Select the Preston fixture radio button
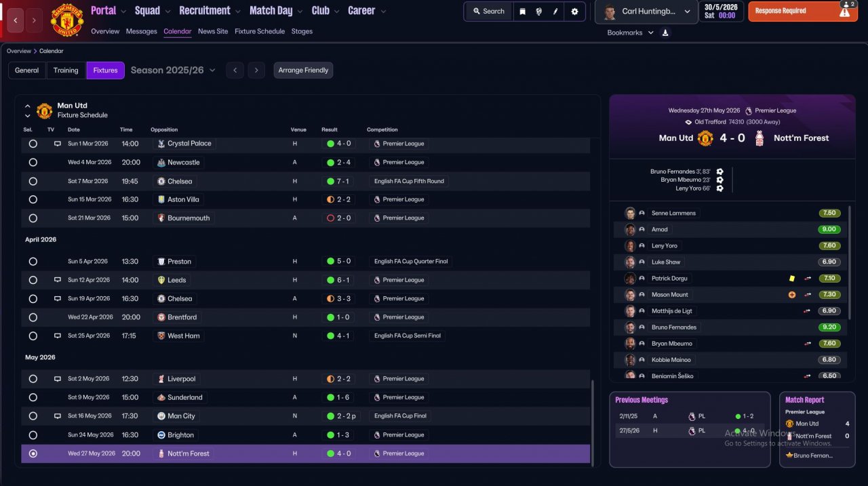This screenshot has width=868, height=486. coord(33,262)
